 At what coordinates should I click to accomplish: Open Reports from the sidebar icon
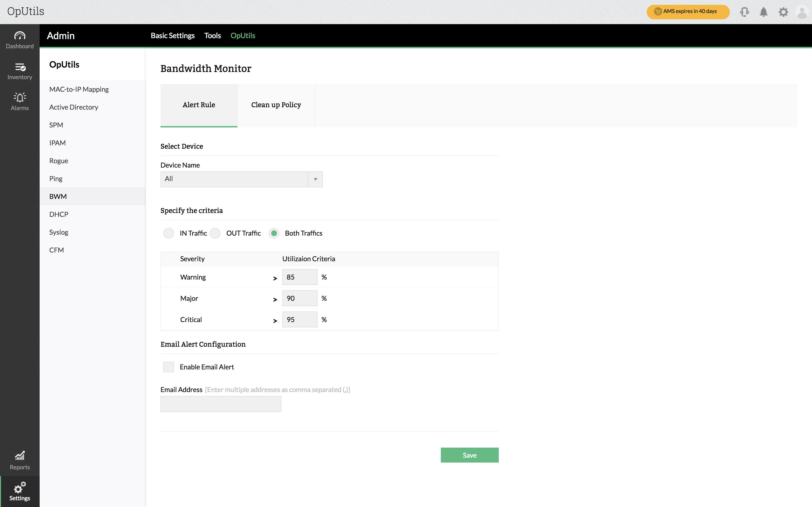(x=20, y=456)
